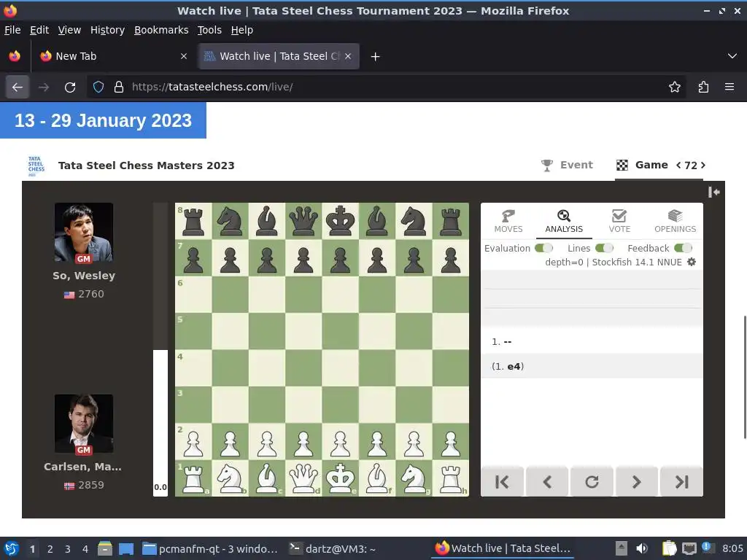Click the evaluation bar
The image size is (747, 560).
coord(160,349)
